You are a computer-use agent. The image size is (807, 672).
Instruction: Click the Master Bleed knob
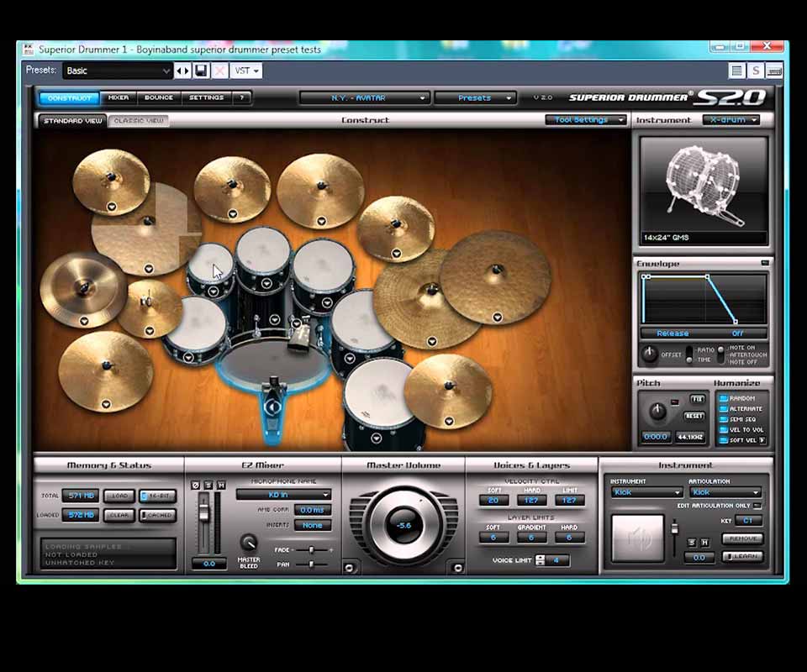[249, 543]
